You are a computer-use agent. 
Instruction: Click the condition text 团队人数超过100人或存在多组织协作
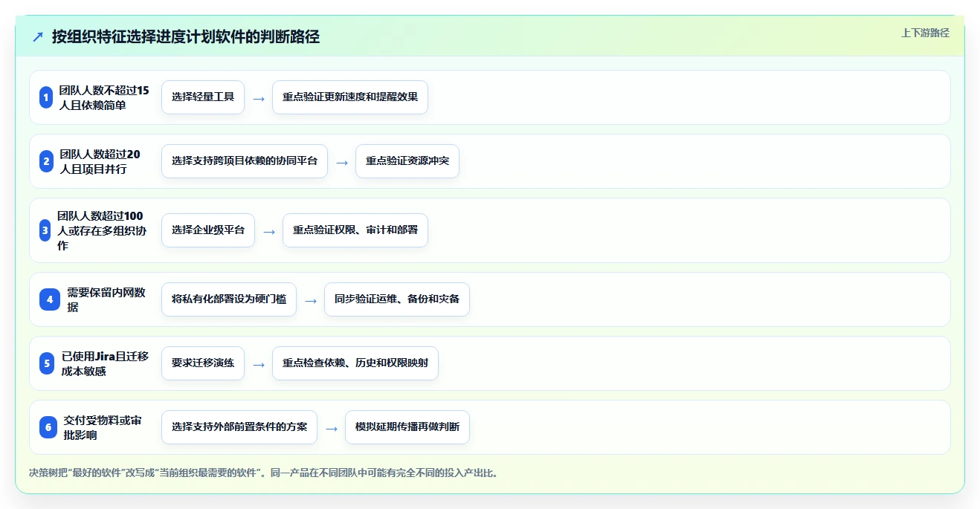102,230
